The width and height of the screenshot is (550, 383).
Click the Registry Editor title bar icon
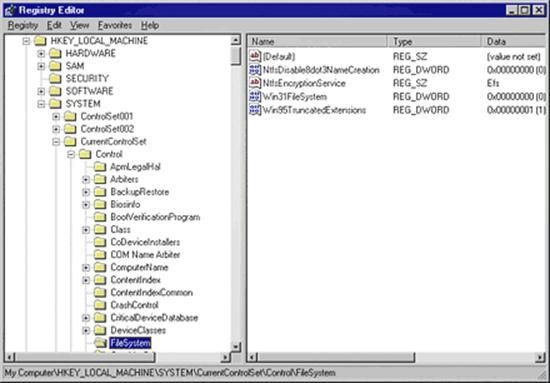(10, 10)
